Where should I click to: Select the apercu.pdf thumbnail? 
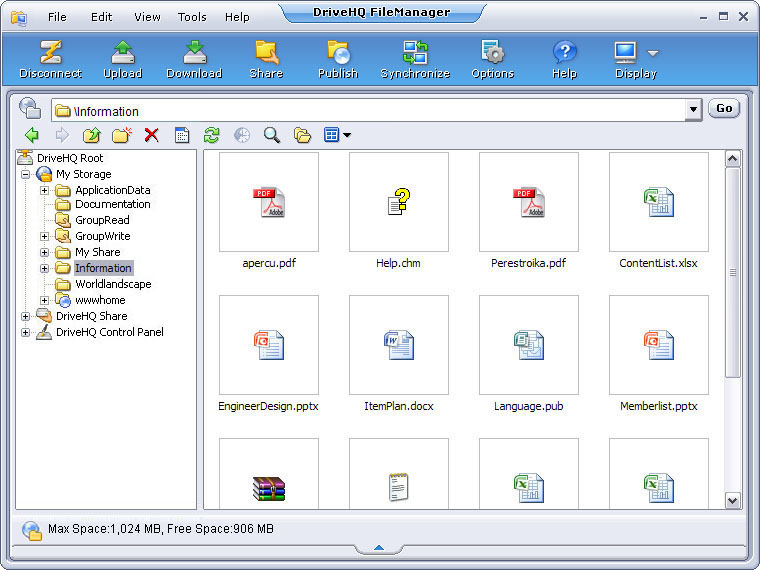[x=269, y=202]
